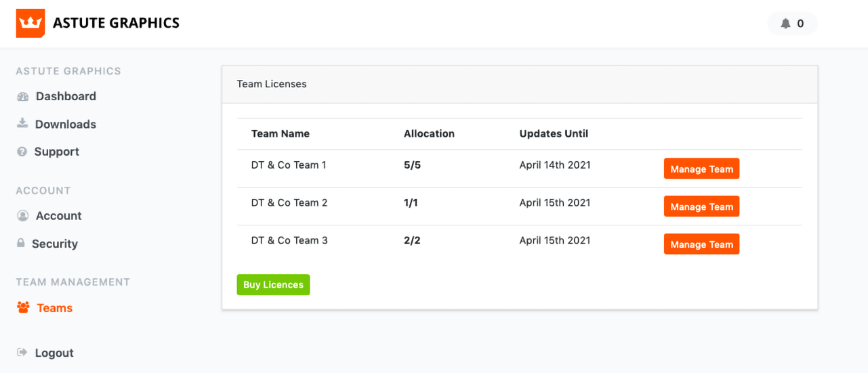Click the Dashboard gauge icon

coord(23,97)
